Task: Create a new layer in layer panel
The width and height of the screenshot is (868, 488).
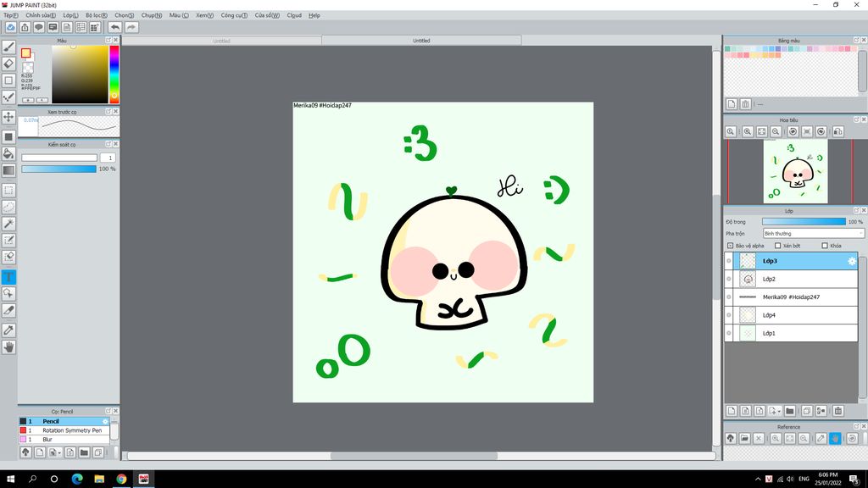Action: click(x=732, y=411)
